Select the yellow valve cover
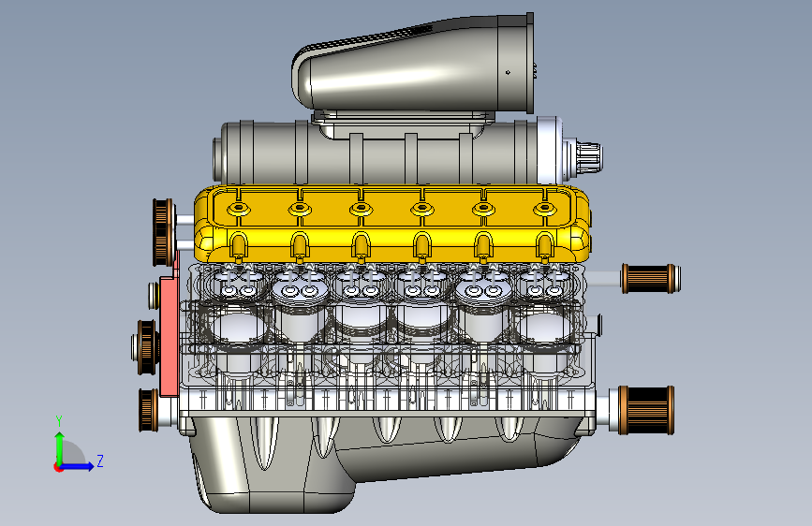The image size is (812, 526). [392, 225]
